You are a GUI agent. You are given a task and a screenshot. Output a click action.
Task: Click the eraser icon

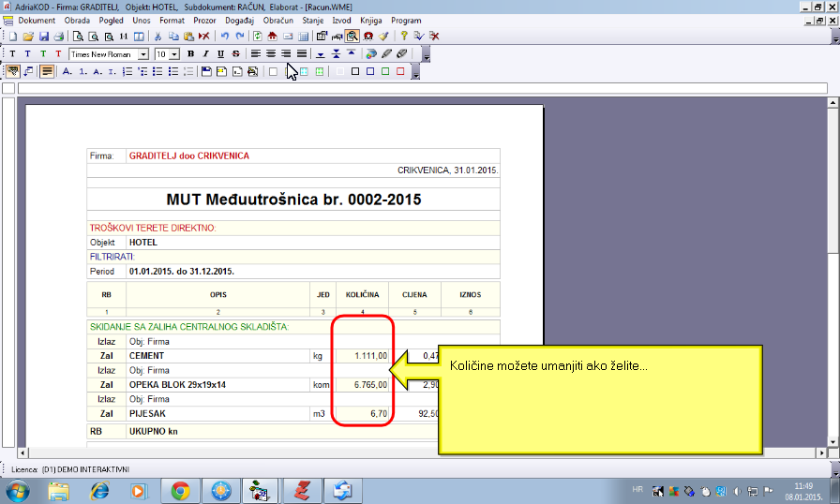pos(402,54)
